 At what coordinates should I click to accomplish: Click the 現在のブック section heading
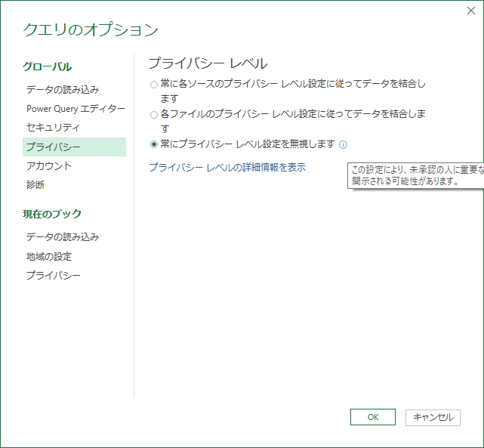52,214
